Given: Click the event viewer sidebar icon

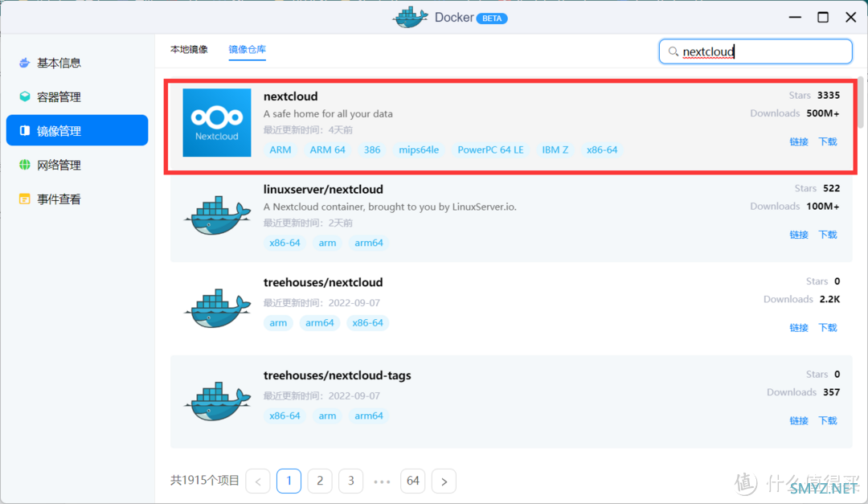Looking at the screenshot, I should pos(24,199).
